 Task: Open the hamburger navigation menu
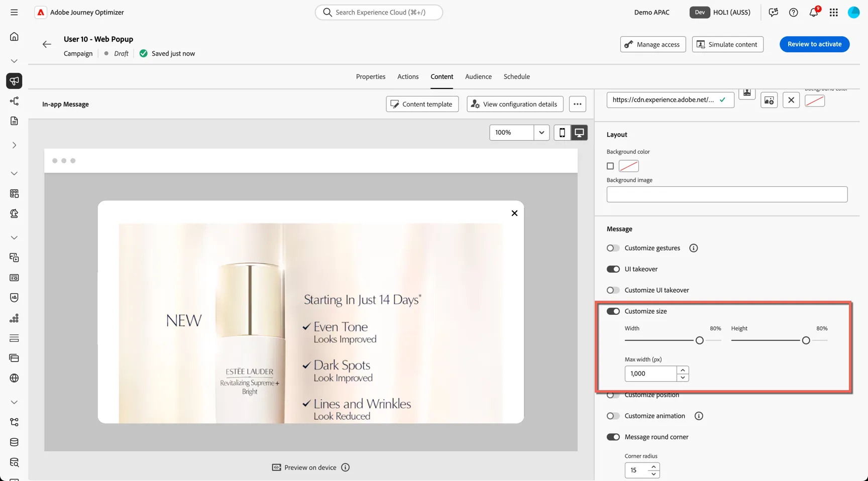point(14,12)
